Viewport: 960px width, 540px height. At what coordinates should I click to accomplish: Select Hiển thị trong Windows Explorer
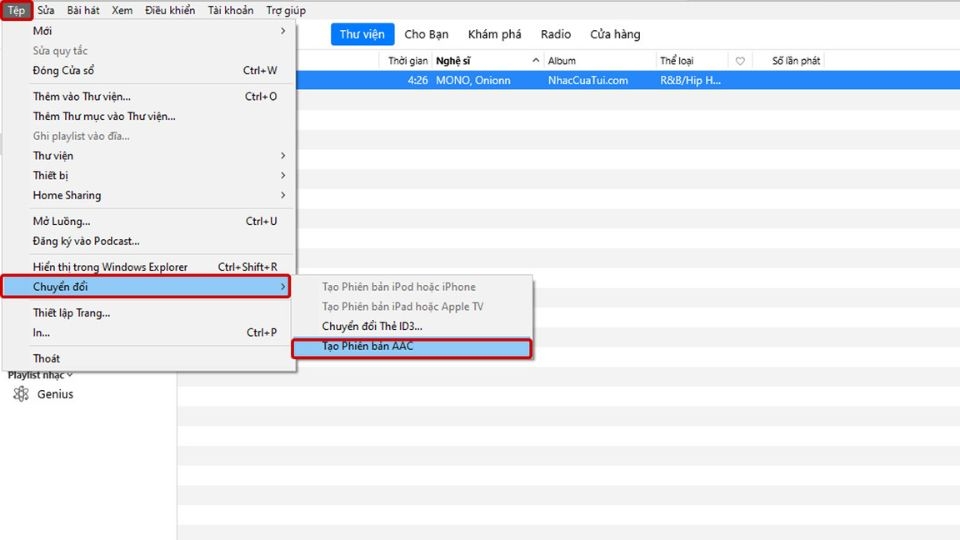click(149, 267)
